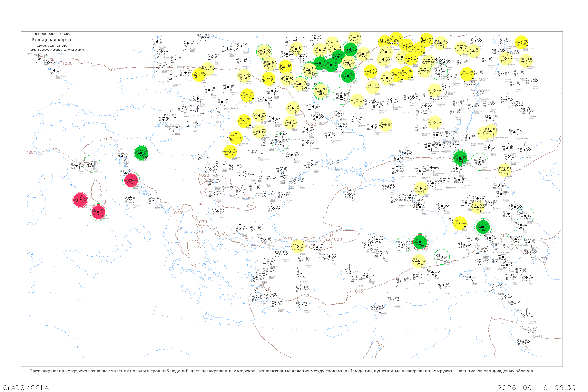Viewport: 588px width, 392px height.
Task: Click the green Zagreb station circle
Action: [x=141, y=153]
